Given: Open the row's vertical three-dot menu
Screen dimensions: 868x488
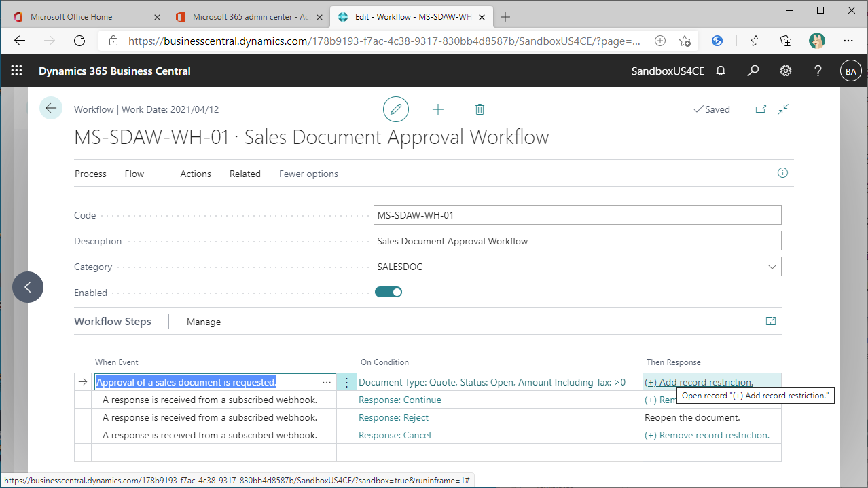Looking at the screenshot, I should pyautogui.click(x=346, y=381).
